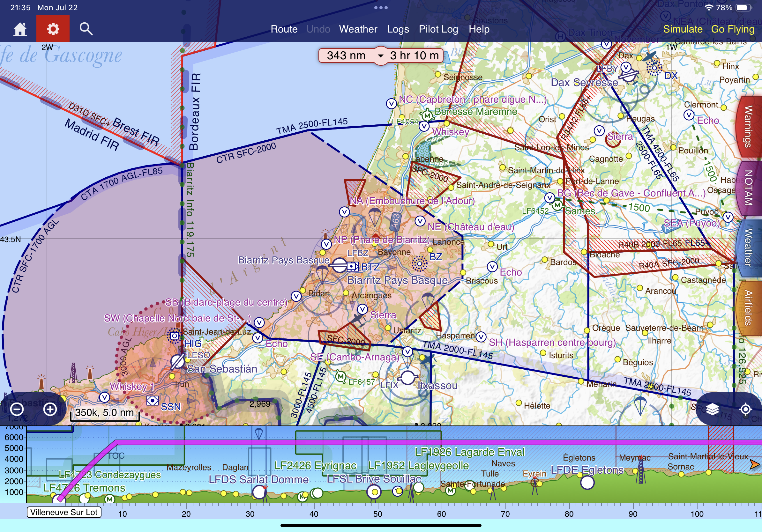Image resolution: width=762 pixels, height=532 pixels.
Task: Tap the Sames LF6452 microlight site icon
Action: click(557, 205)
